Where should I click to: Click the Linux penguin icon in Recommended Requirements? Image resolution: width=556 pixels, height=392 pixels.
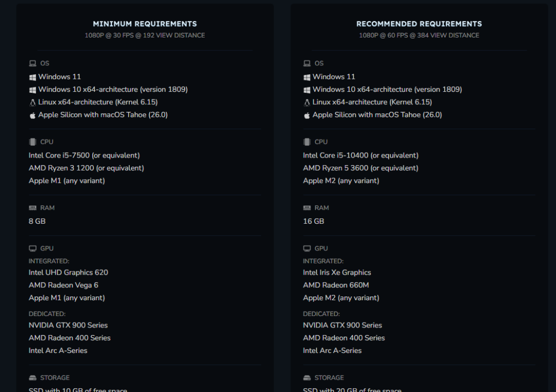coord(307,102)
